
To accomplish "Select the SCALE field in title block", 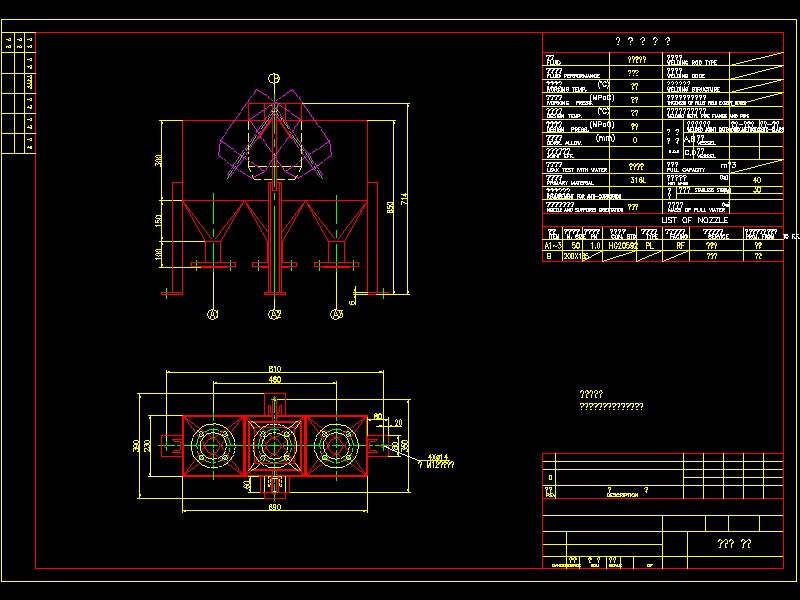I will click(x=615, y=564).
